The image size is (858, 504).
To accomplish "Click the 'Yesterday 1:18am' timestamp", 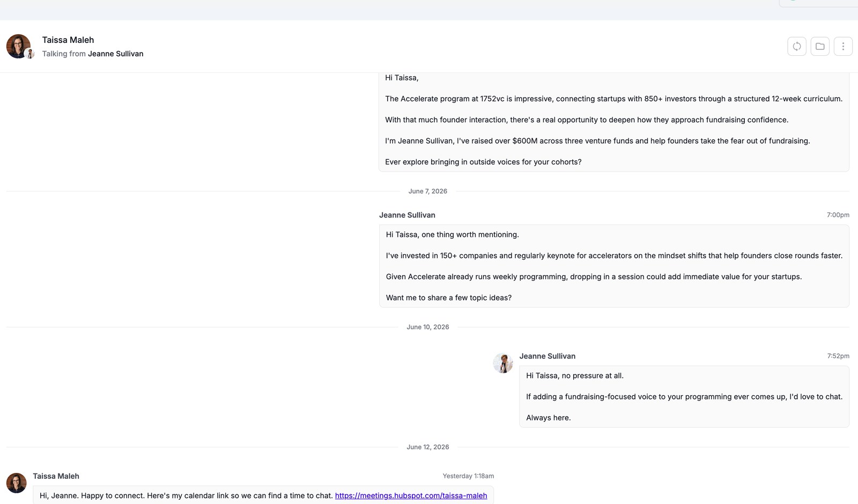I will pos(468,476).
